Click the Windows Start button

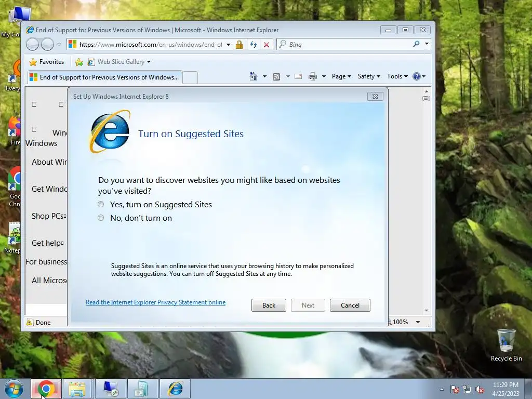14,389
